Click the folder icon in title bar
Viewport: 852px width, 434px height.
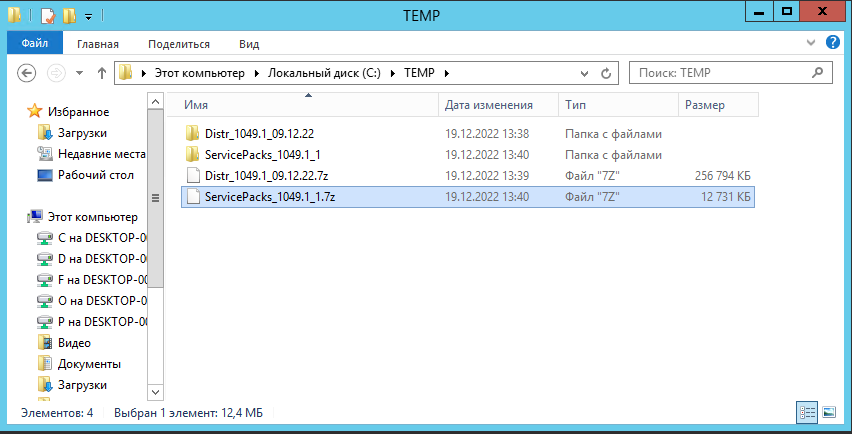[x=15, y=15]
